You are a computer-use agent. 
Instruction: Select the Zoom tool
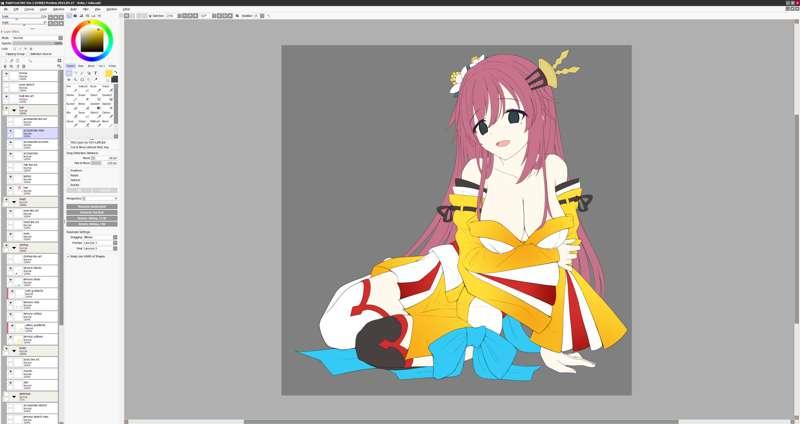[76, 80]
